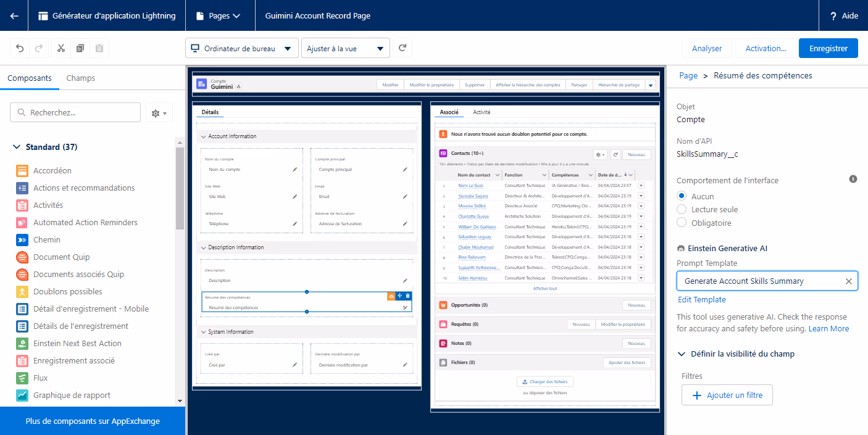Edit pencil for Créé par field
The height and width of the screenshot is (435, 868).
[294, 365]
